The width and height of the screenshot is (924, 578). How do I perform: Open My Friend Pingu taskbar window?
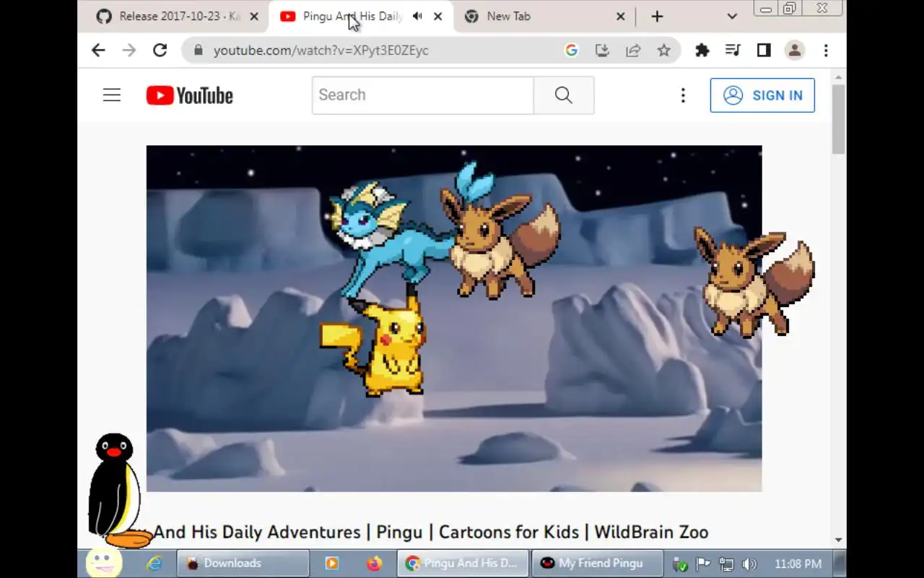pos(598,564)
